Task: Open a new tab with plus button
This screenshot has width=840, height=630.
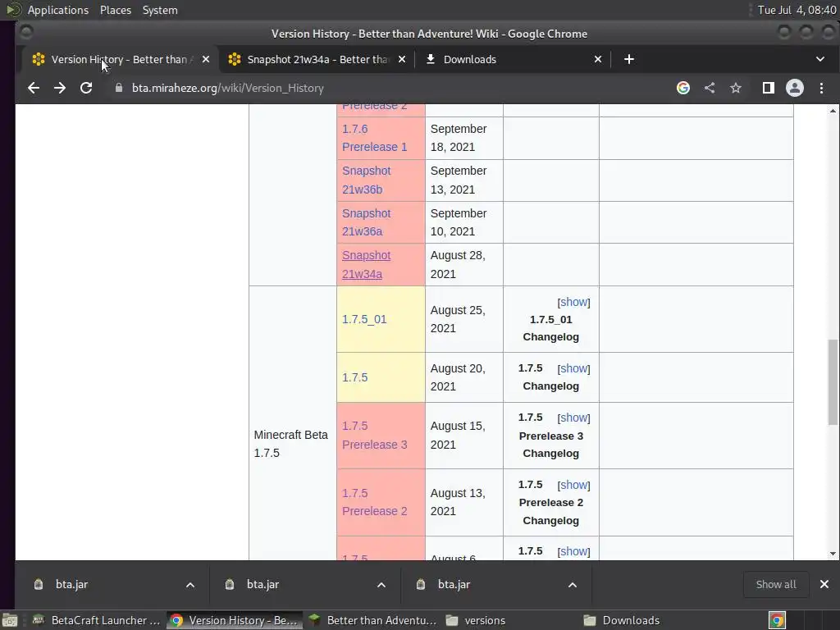Action: [629, 59]
